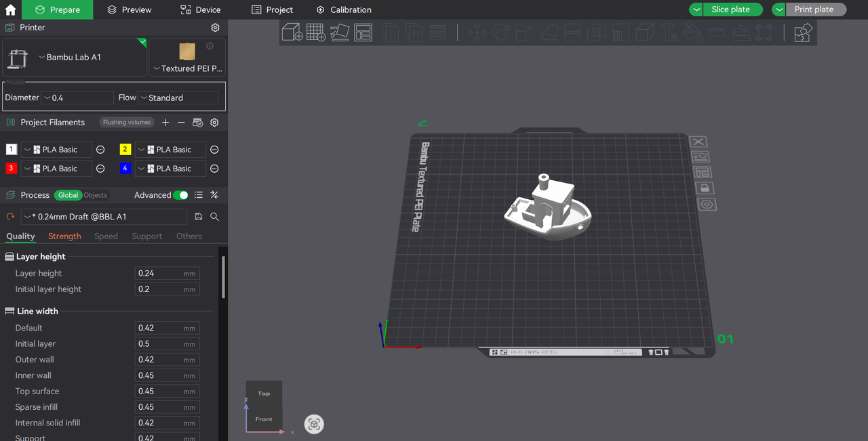Viewport: 868px width, 441px height.
Task: Select Auto orient in the top toolbar
Action: [x=339, y=32]
